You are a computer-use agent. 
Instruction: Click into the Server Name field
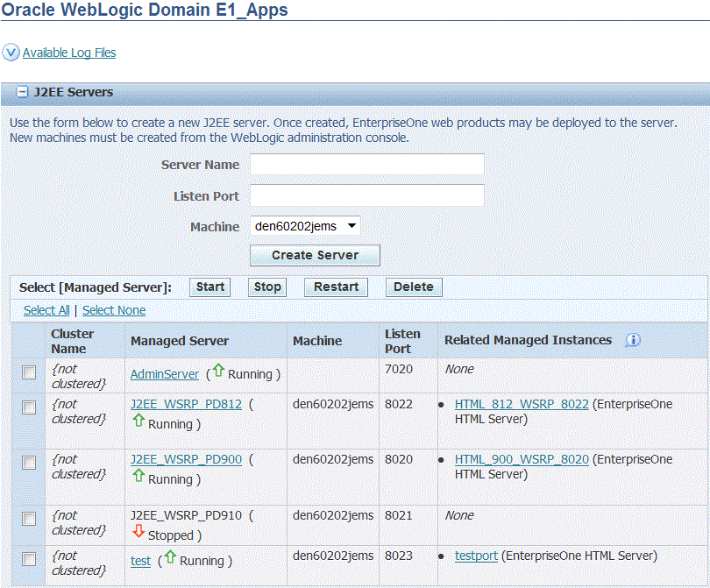pyautogui.click(x=367, y=165)
